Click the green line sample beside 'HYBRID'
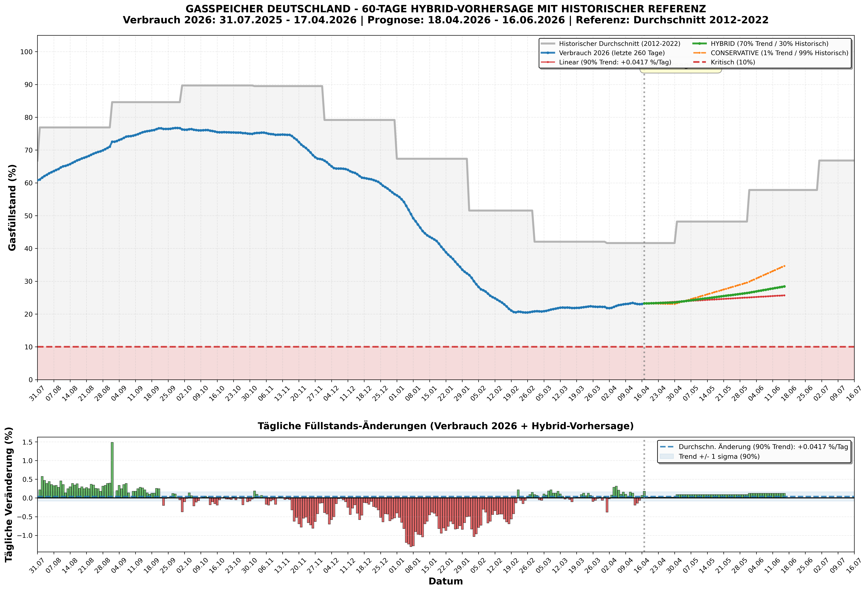The width and height of the screenshot is (868, 591). tap(699, 44)
